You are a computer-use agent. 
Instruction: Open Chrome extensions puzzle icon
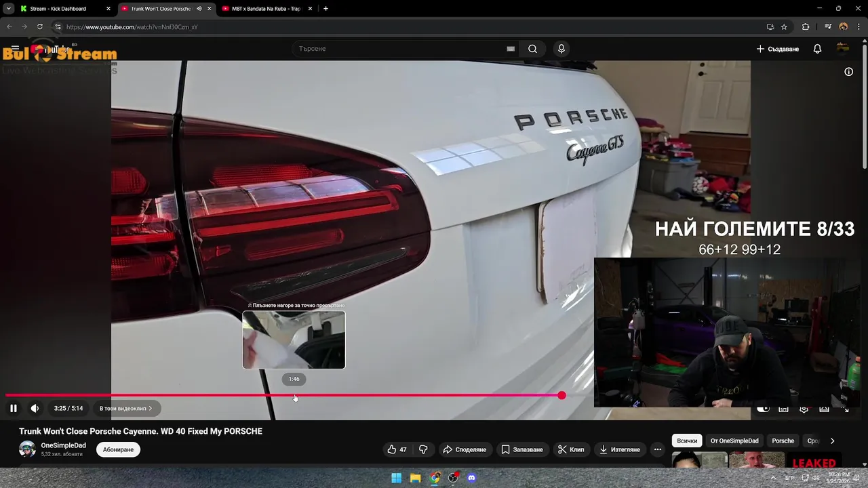coord(806,27)
